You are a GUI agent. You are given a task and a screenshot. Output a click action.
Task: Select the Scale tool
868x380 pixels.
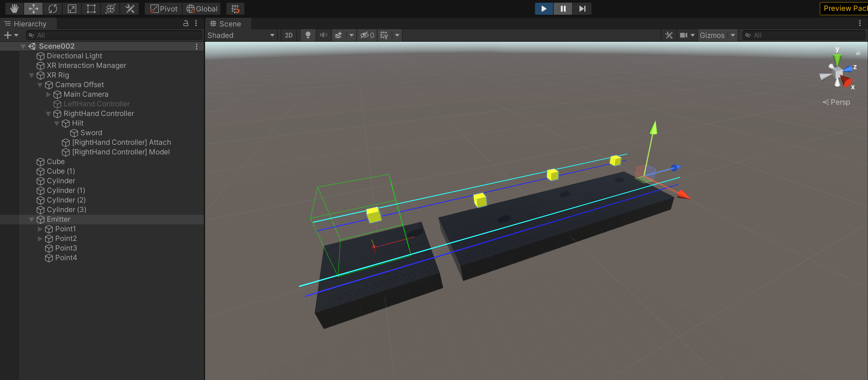(72, 8)
